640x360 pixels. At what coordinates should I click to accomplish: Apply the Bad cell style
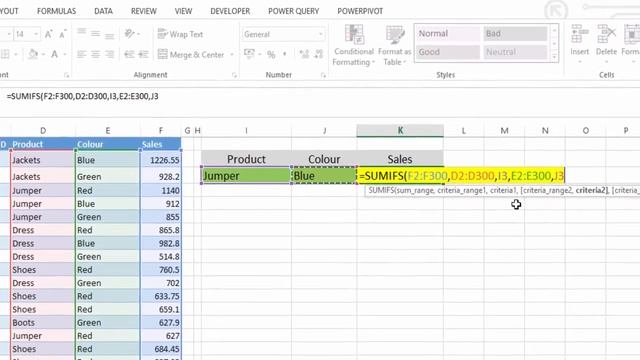pyautogui.click(x=515, y=34)
